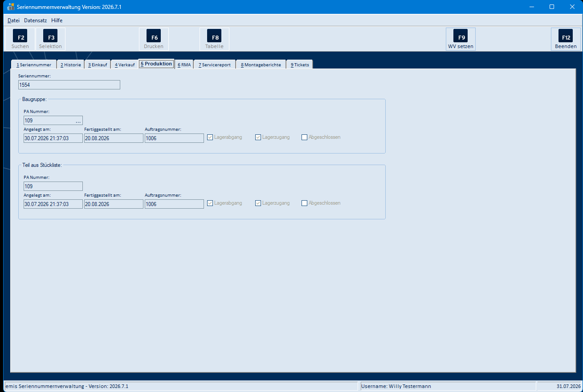Toggle Lagerzugang checkbox in Baugruppe

point(258,137)
